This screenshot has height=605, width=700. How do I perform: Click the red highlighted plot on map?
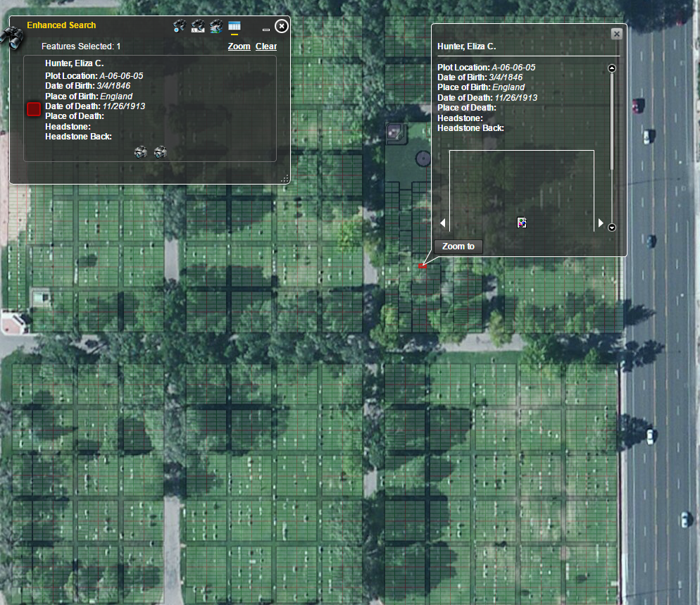click(423, 266)
